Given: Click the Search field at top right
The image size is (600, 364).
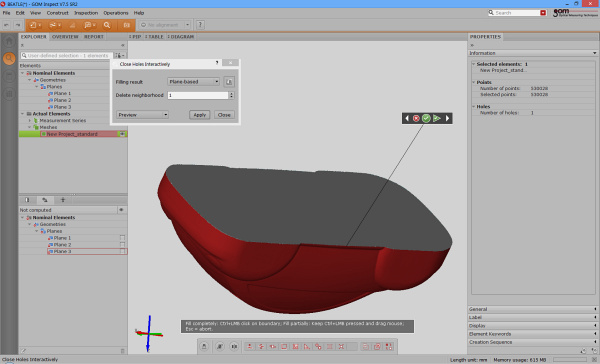Looking at the screenshot, I should [x=517, y=13].
